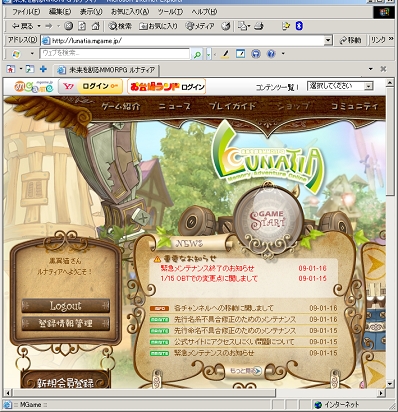This screenshot has height=412, width=398.
Task: Open 各チャンネルへの移動に関しまして news link
Action: click(x=224, y=308)
